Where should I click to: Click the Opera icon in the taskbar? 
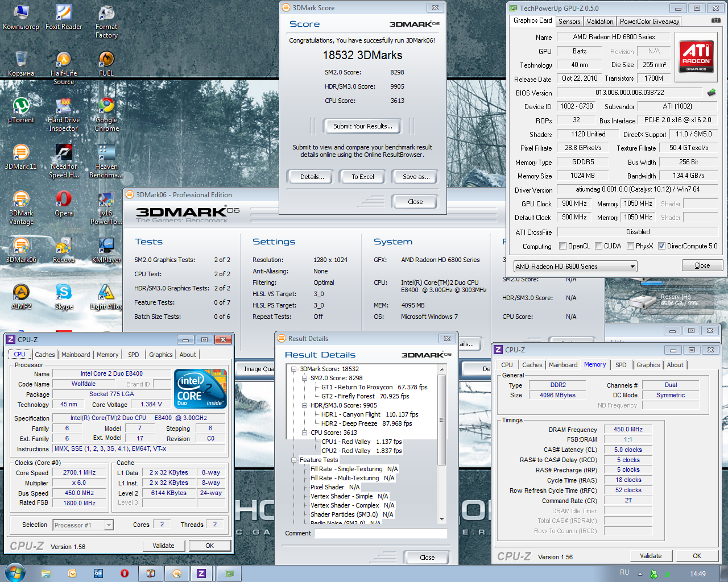[x=125, y=573]
